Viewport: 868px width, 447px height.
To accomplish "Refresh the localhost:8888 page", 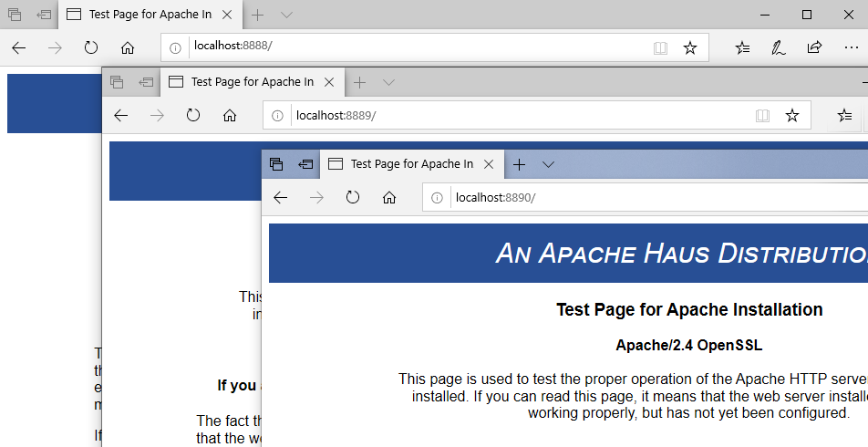I will coord(91,48).
